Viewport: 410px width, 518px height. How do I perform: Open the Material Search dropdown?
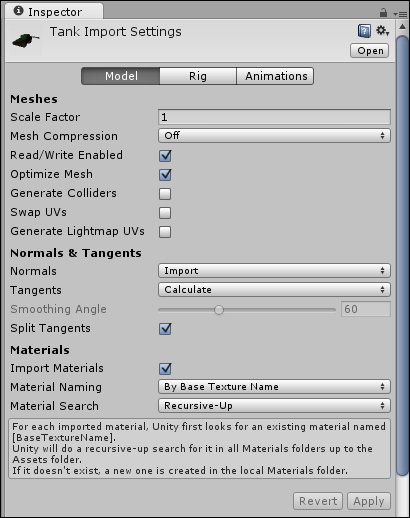pos(274,406)
